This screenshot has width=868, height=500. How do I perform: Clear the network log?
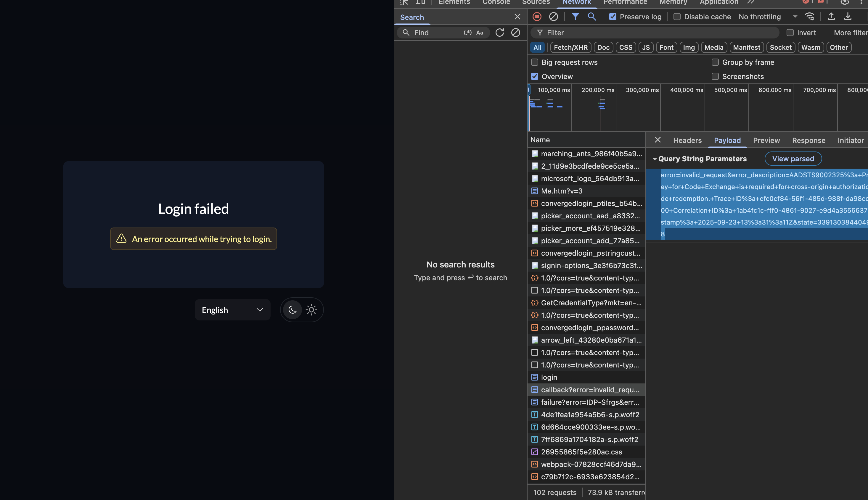553,17
